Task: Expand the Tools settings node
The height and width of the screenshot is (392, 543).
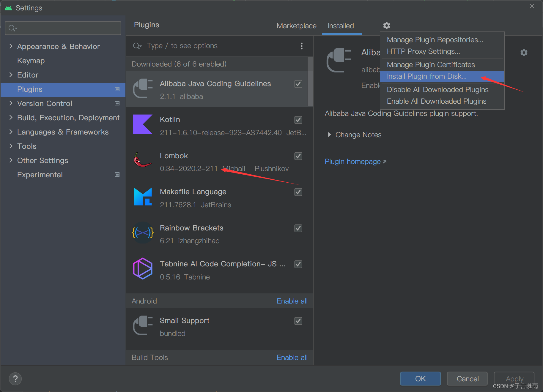Action: 11,146
